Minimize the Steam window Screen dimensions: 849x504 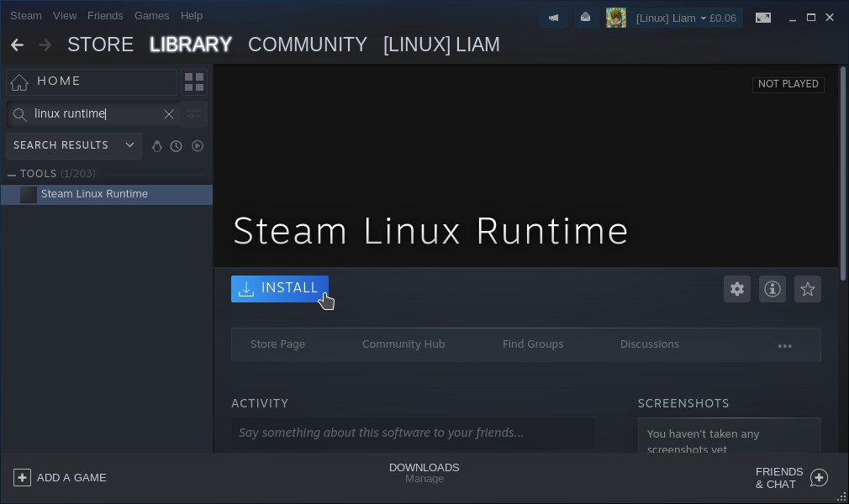(x=793, y=19)
